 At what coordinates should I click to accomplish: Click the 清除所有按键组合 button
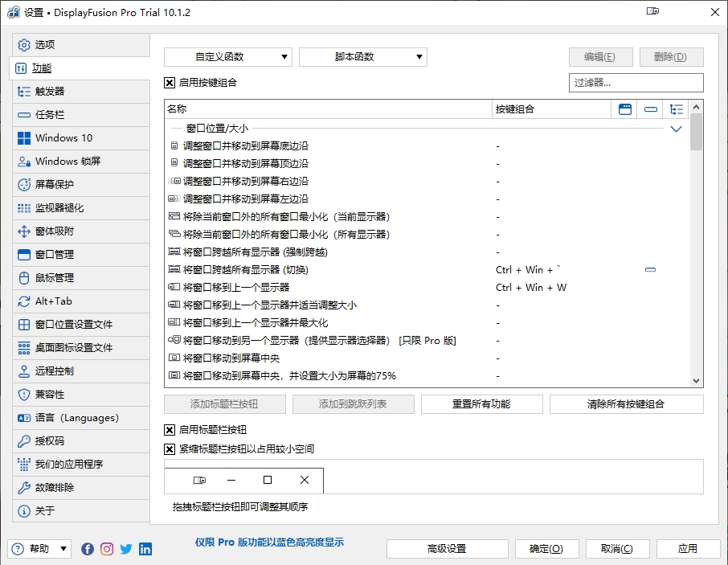point(626,404)
